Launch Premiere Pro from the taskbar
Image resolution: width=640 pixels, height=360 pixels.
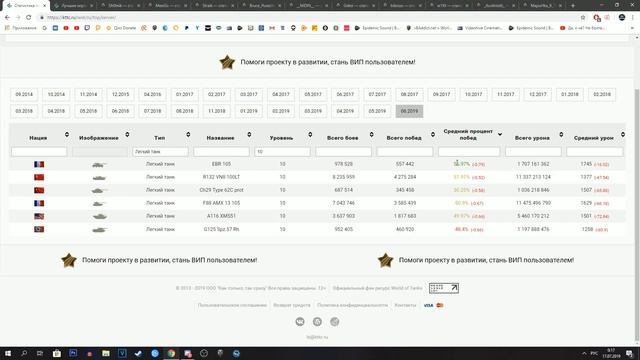coord(73,353)
